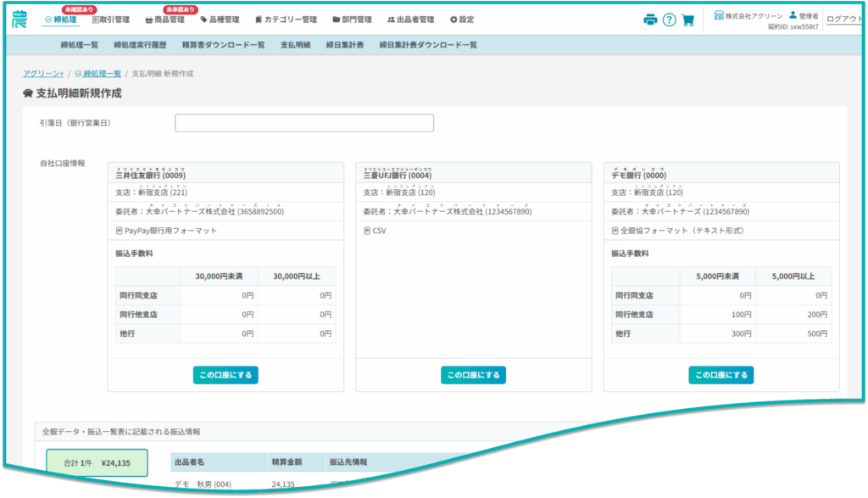Viewport: 868px width, 498px height.
Task: Open the カテゴリー管理 menu
Action: pyautogui.click(x=286, y=20)
